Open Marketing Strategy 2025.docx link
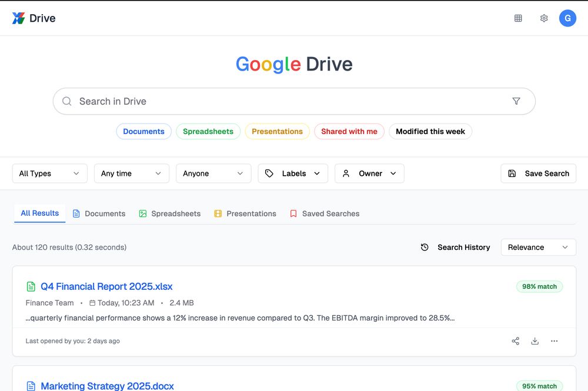Image resolution: width=588 pixels, height=391 pixels. click(x=107, y=386)
